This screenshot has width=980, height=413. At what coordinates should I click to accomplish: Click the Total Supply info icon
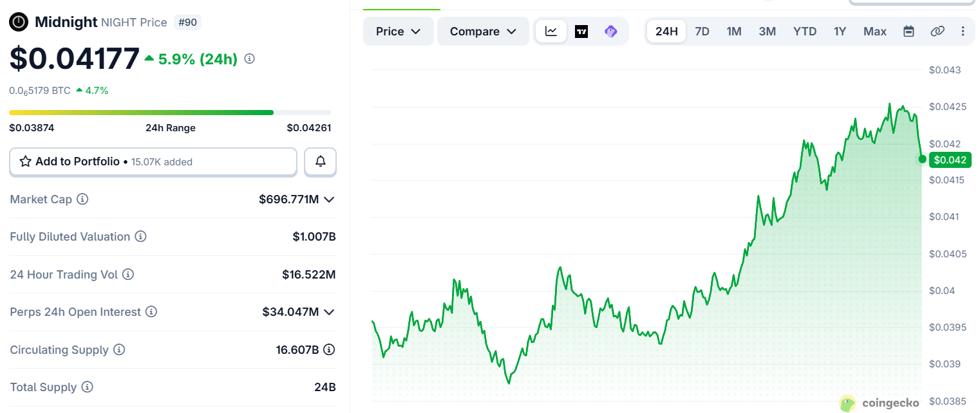point(88,387)
